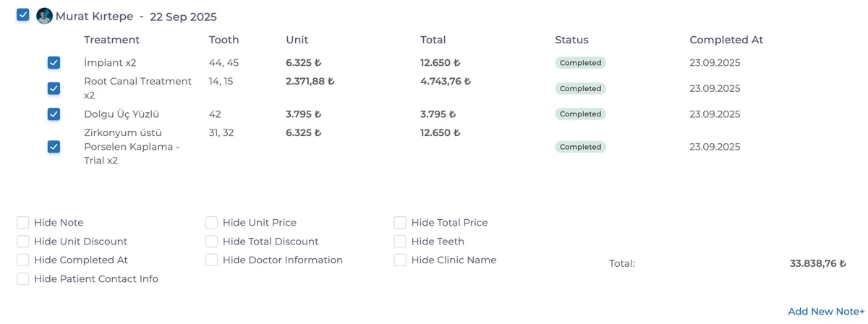Uncheck the Murat Kırtepe group checkbox
The height and width of the screenshot is (324, 868).
[23, 14]
